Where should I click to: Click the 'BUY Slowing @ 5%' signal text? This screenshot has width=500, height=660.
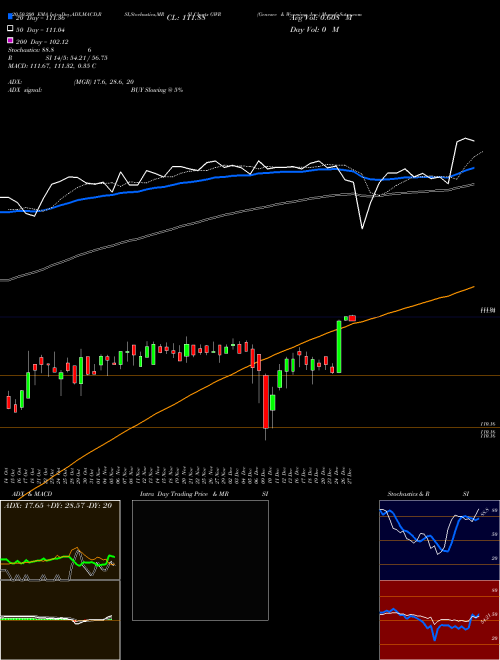point(157,90)
